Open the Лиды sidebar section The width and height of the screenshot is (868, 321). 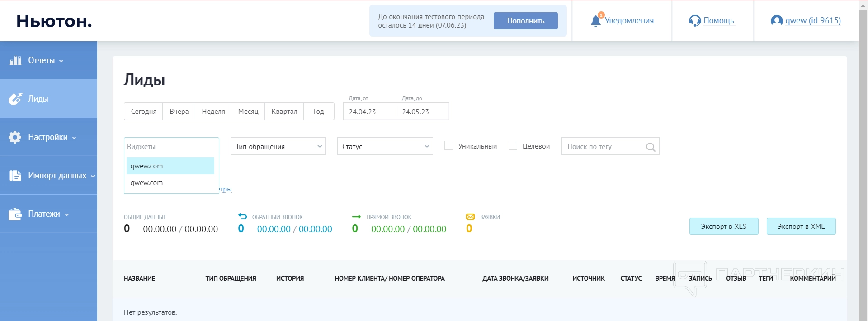point(38,99)
